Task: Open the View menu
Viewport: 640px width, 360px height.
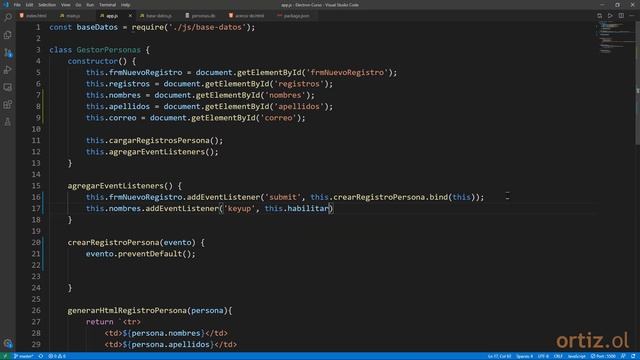Action: tap(65, 5)
